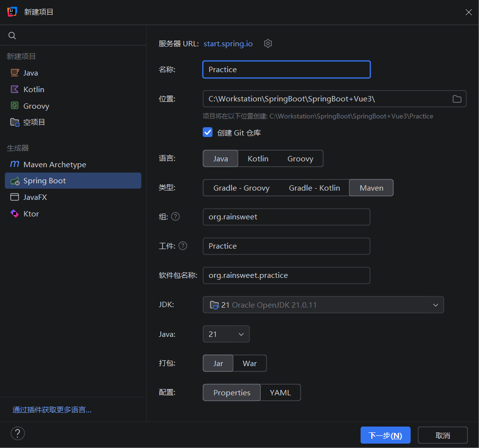Click the search magnifier icon
479x448 pixels.
pos(12,36)
